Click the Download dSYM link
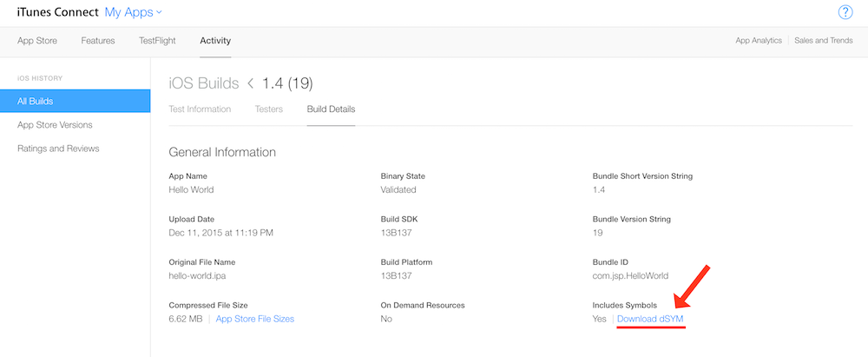The width and height of the screenshot is (868, 357). [650, 319]
